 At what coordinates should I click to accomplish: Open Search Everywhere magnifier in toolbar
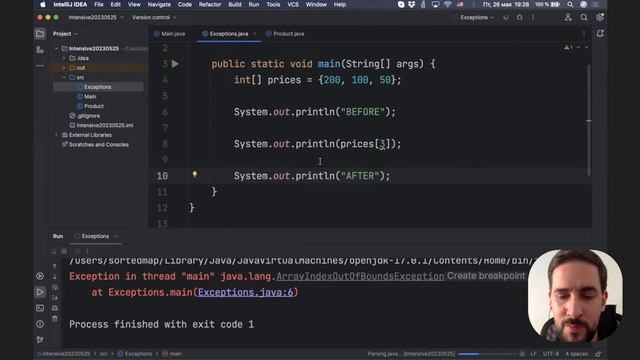[584, 18]
